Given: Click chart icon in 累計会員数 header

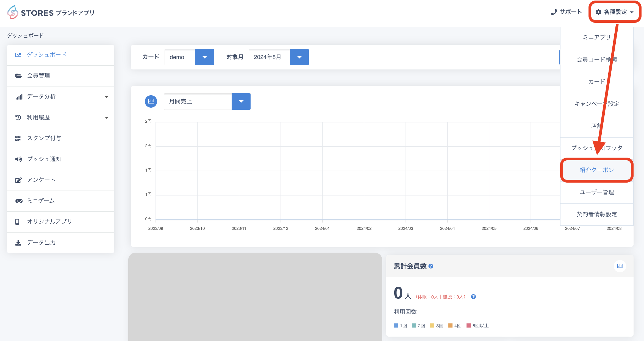Looking at the screenshot, I should pos(620,266).
